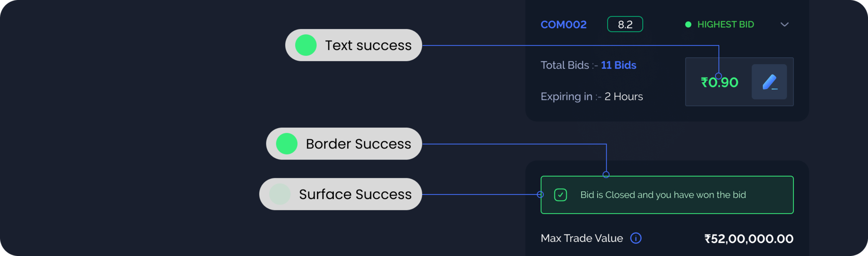
Task: Click the ₹0.90 bid price field
Action: (720, 82)
